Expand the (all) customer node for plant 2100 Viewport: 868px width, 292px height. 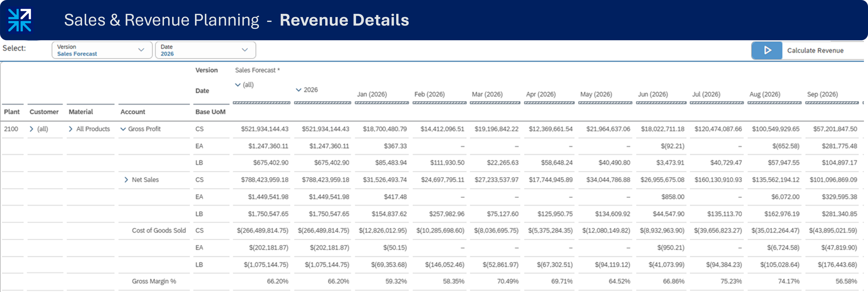point(31,129)
